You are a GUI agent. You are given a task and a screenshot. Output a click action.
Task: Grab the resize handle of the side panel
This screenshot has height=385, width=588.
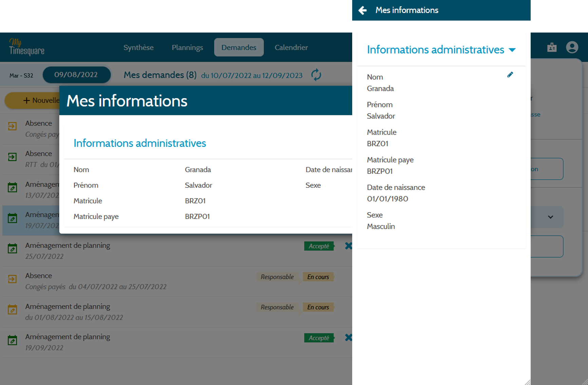pyautogui.click(x=527, y=382)
